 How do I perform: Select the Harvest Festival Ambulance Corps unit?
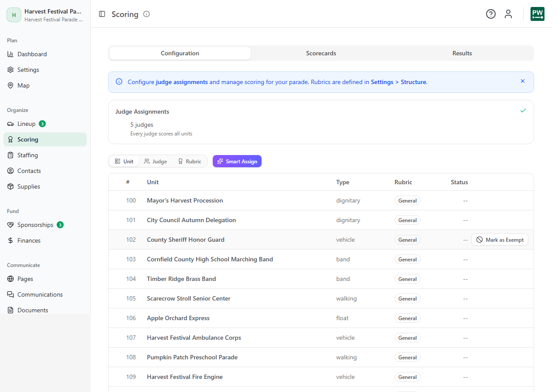point(194,338)
